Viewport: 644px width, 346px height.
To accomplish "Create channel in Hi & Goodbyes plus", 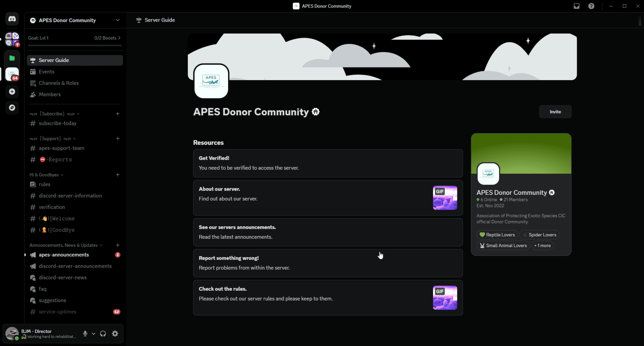I will [x=118, y=175].
